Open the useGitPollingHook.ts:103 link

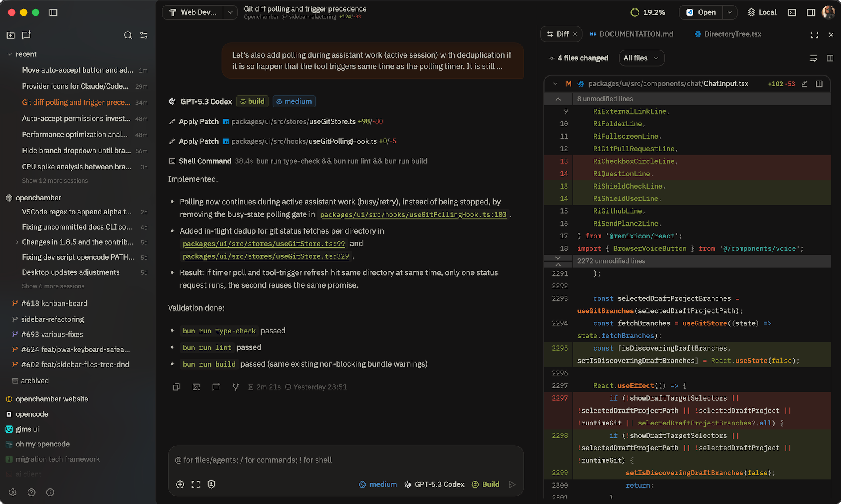(413, 215)
